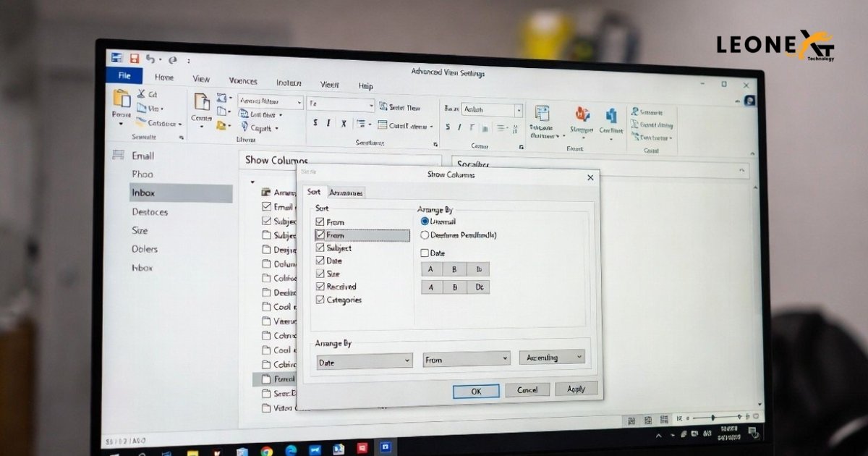Open the Ascending sort order dropdown
Screen dimensions: 868x456
click(552, 358)
